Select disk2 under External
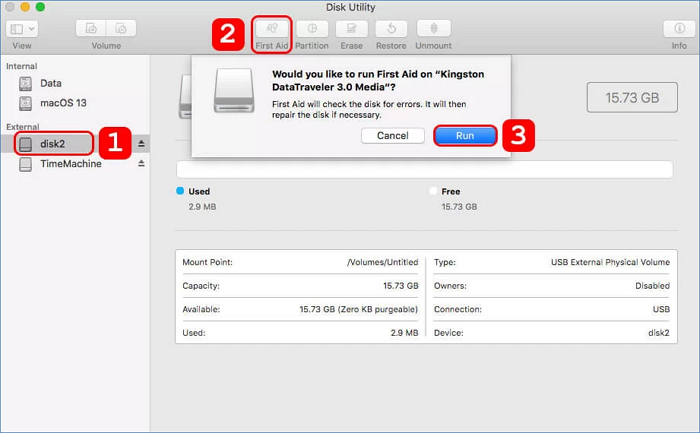This screenshot has height=433, width=700. pos(55,144)
